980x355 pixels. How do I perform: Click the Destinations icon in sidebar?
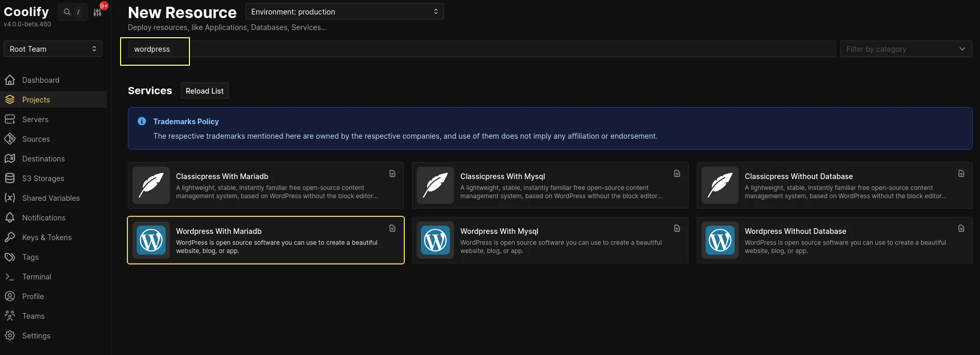click(x=10, y=159)
